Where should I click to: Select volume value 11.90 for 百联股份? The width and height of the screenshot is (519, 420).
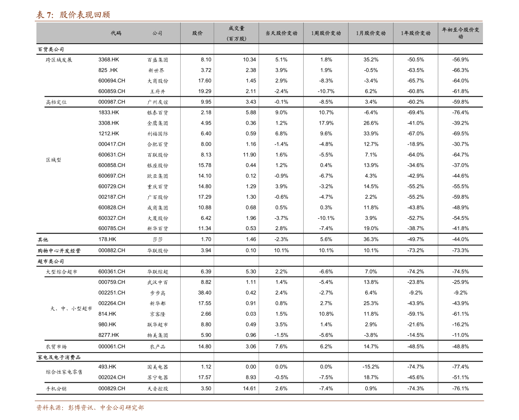coord(250,155)
